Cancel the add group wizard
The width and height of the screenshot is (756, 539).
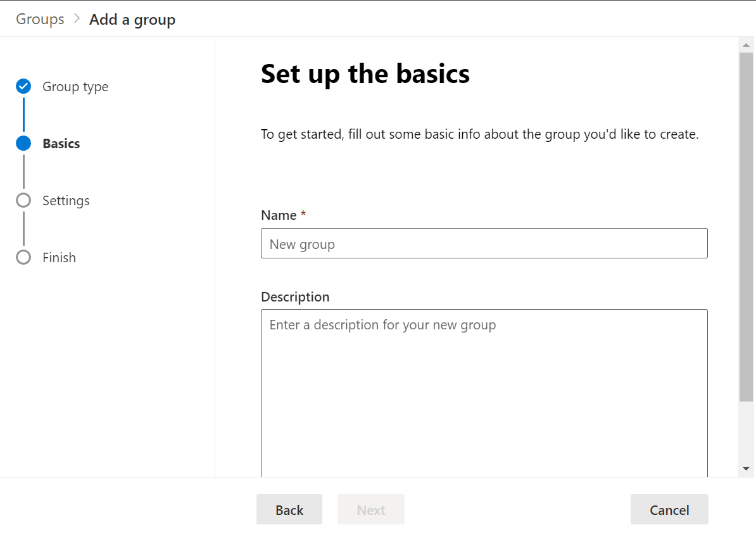click(669, 510)
